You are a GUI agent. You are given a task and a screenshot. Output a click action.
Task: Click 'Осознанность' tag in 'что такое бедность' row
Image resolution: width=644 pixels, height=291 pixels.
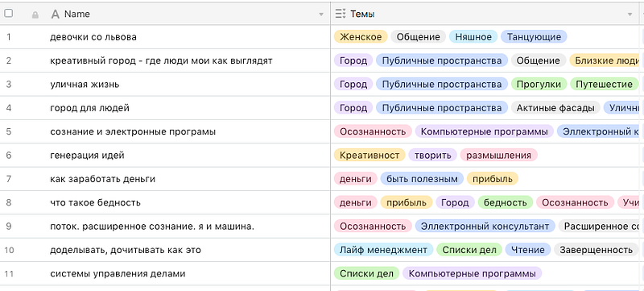575,202
